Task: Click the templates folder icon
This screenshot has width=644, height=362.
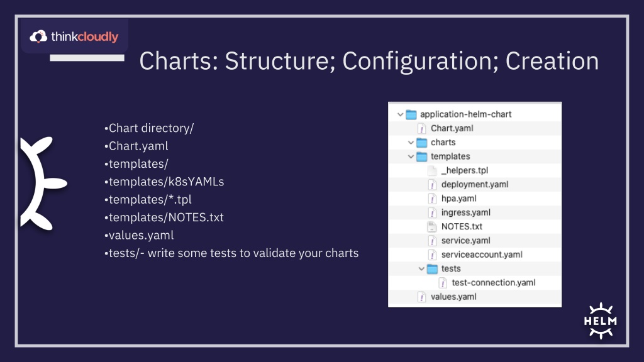Action: pos(422,156)
